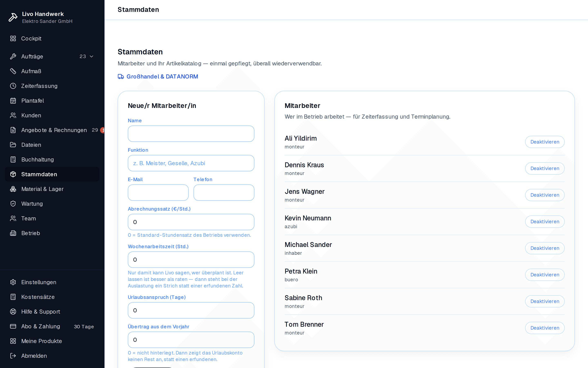Focus the Übertrag aus dem Vorjahr field

click(191, 340)
